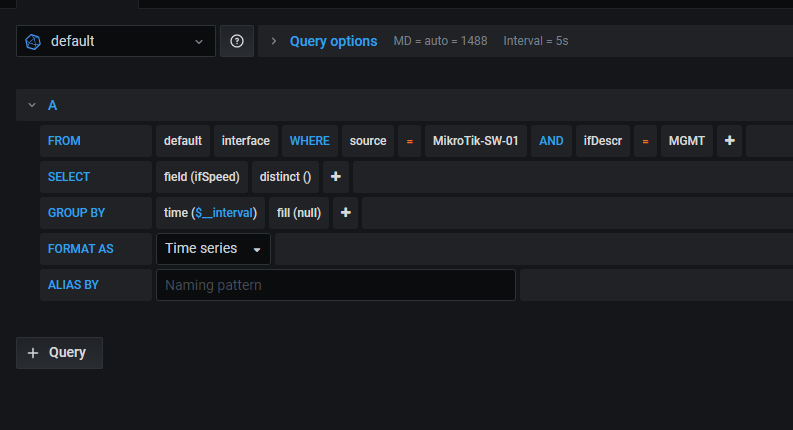Click the InfluxDB datasource icon

point(33,41)
